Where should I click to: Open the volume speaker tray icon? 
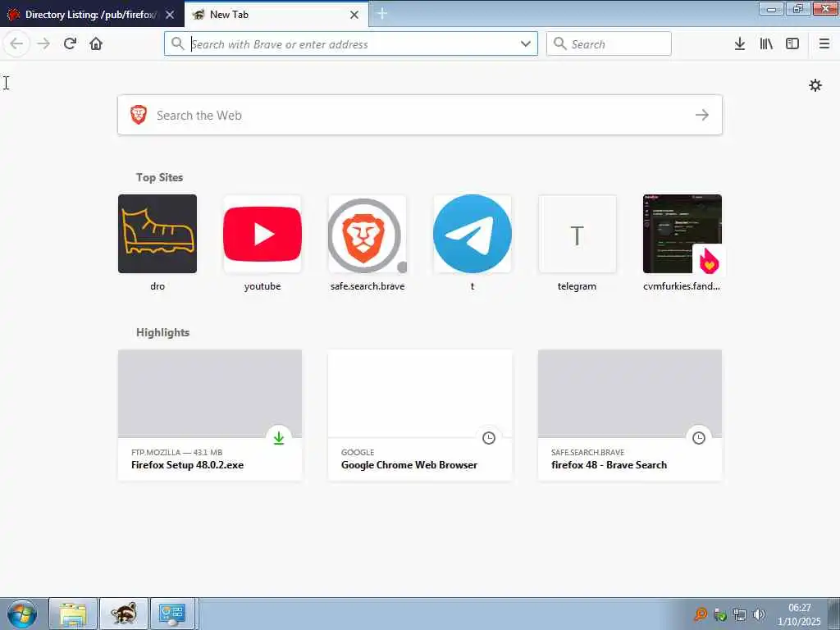759,614
